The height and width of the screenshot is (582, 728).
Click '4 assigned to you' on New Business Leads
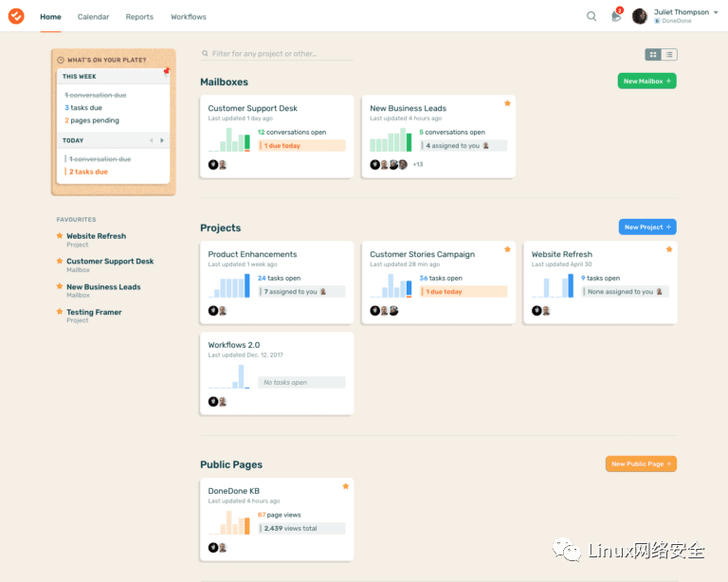[x=464, y=146]
